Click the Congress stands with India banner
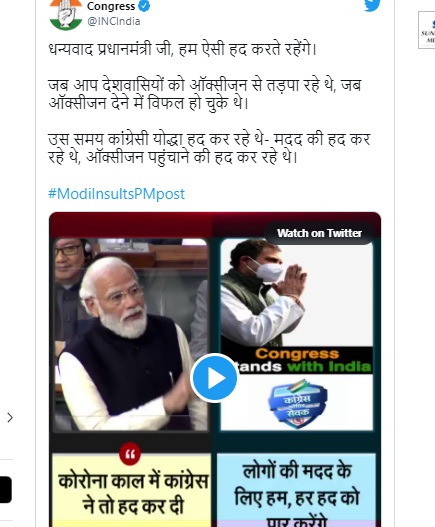The width and height of the screenshot is (435, 527). pyautogui.click(x=297, y=360)
